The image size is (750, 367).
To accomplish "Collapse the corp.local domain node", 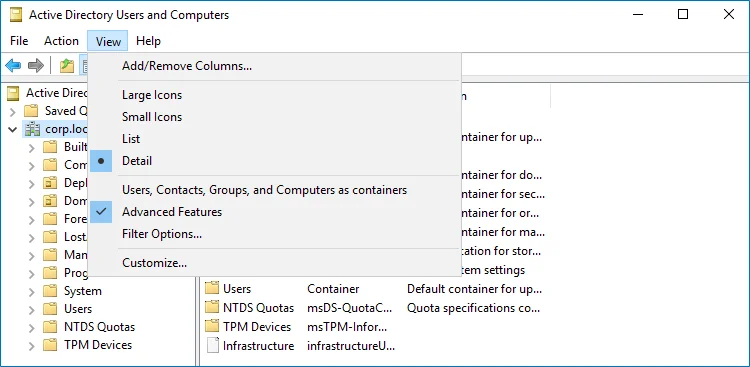I will (12, 129).
